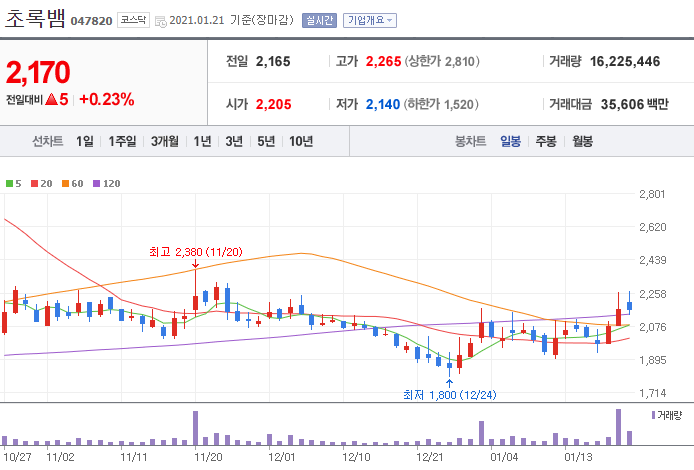The height and width of the screenshot is (470, 694).
Task: Select the 3년 line chart tab
Action: pos(234,141)
